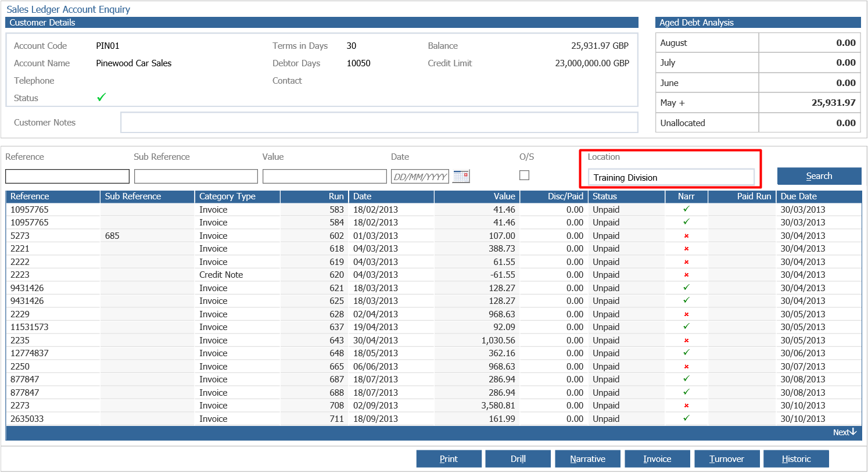Click the narrative cross for run 665
Image resolution: width=868 pixels, height=473 pixels.
[x=686, y=367]
